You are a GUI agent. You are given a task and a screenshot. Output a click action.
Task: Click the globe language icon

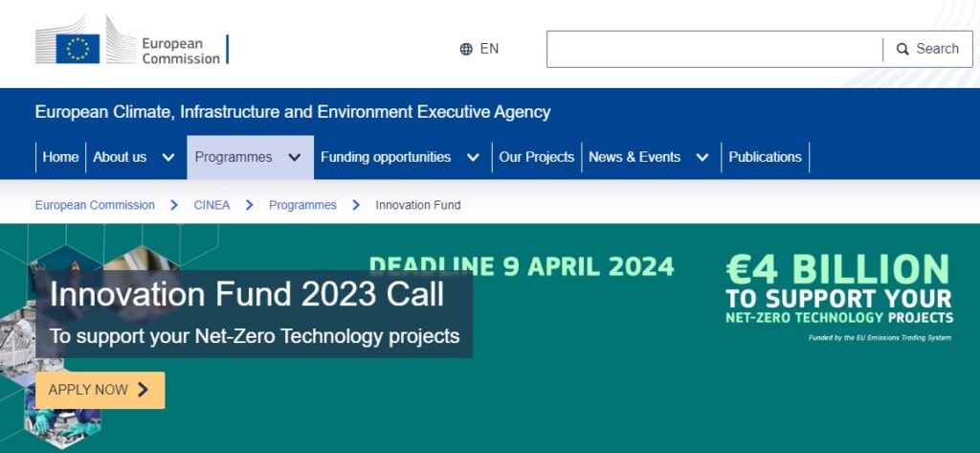coord(466,49)
